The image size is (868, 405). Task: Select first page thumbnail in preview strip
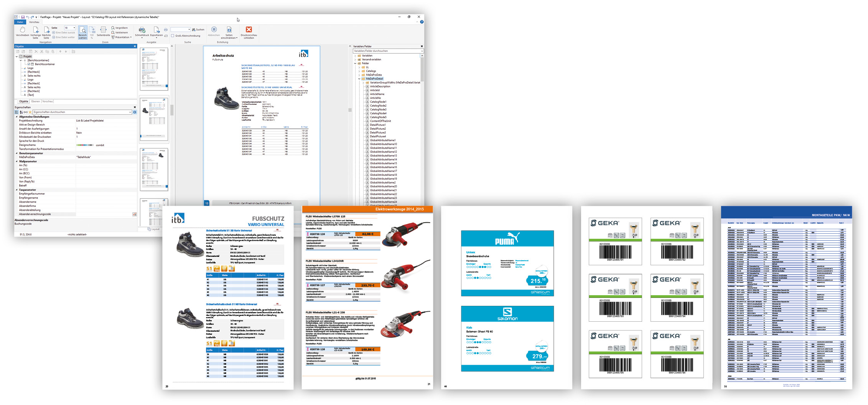(x=154, y=69)
